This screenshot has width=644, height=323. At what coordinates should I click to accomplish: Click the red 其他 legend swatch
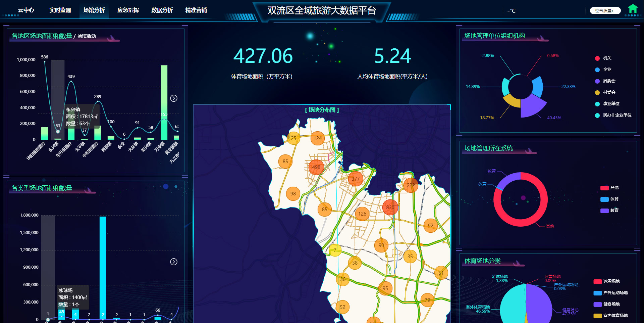[604, 188]
